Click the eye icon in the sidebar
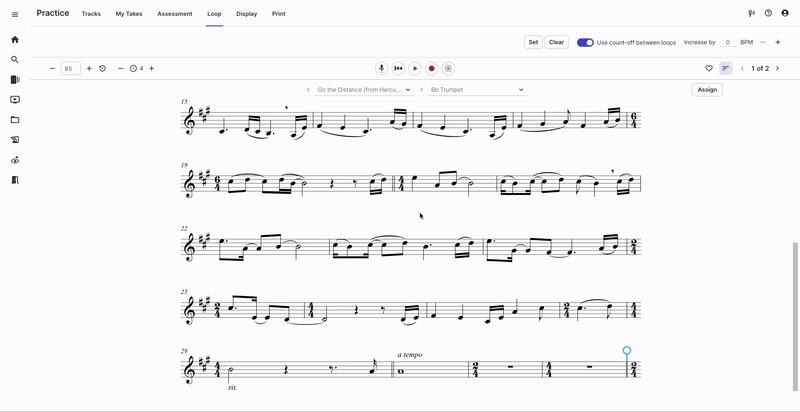Image resolution: width=800 pixels, height=412 pixels. click(x=15, y=160)
